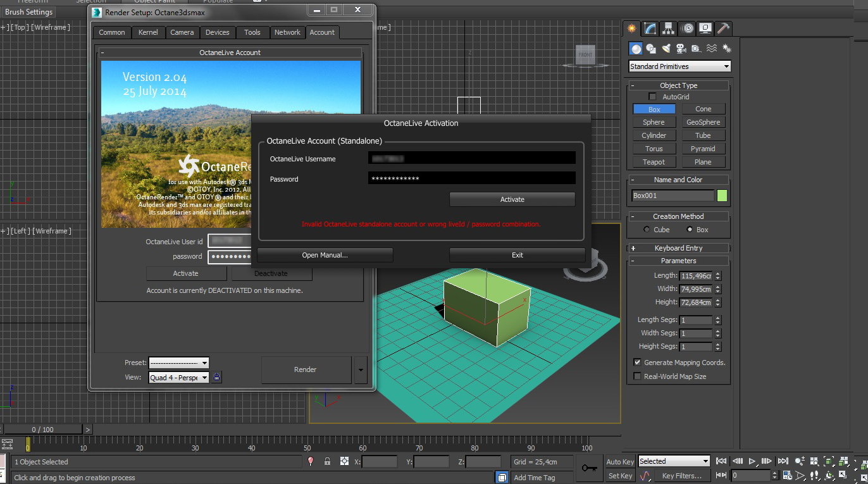Select the Space Warps category icon
Screen dimensions: 868x484
tap(711, 49)
